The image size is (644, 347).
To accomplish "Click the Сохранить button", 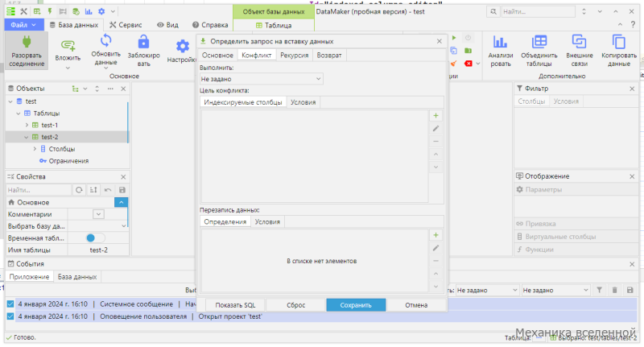I will tap(356, 305).
